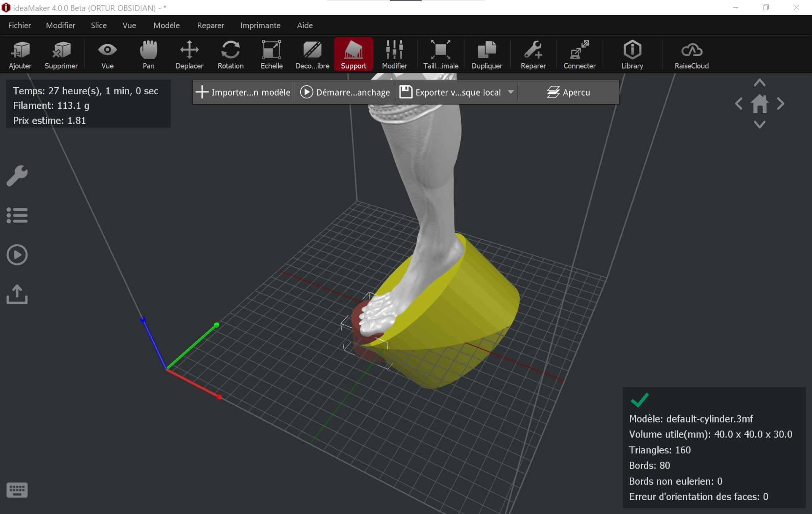This screenshot has width=812, height=514.
Task: Click the Dupliquer icon
Action: (486, 54)
